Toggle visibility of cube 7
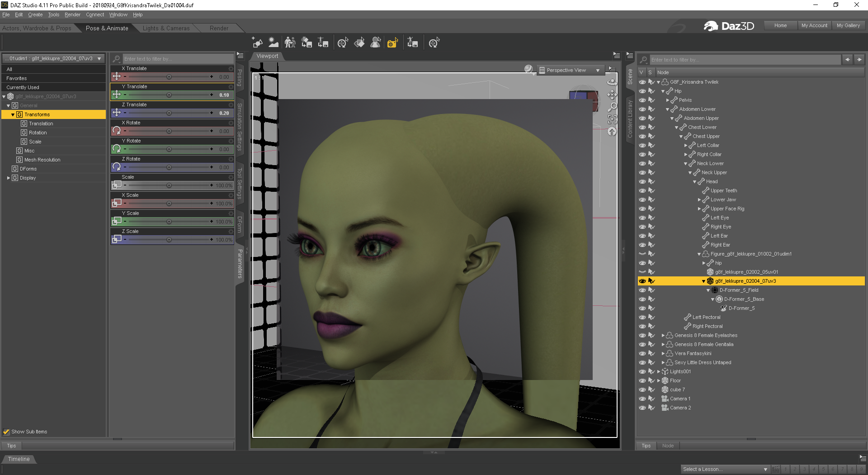Screen dimensions: 868x475 [642, 389]
